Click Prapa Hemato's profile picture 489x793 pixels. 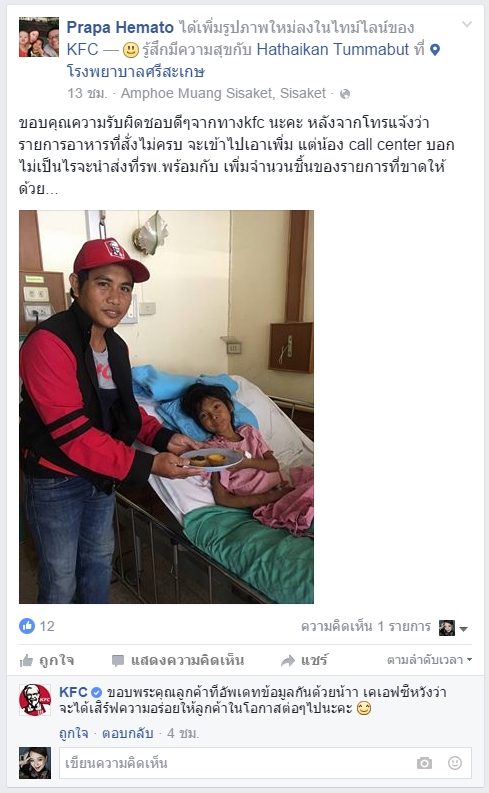pos(39,37)
